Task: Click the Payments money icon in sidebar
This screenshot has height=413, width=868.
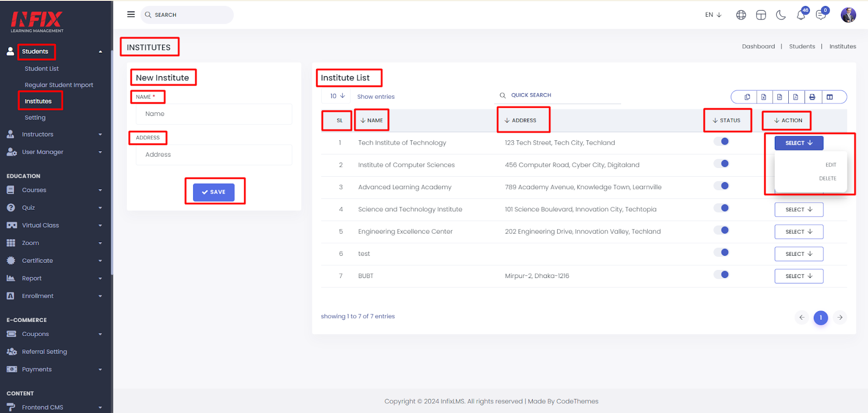Action: tap(11, 369)
